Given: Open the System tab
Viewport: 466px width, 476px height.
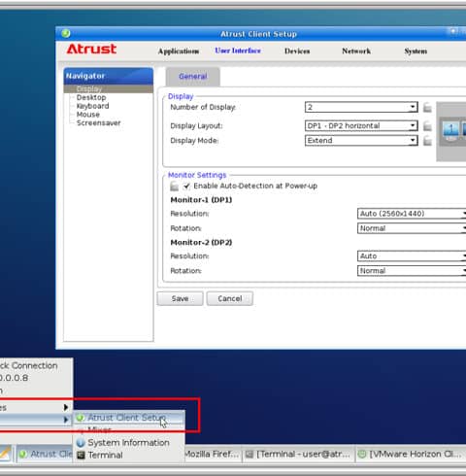Looking at the screenshot, I should pyautogui.click(x=416, y=51).
